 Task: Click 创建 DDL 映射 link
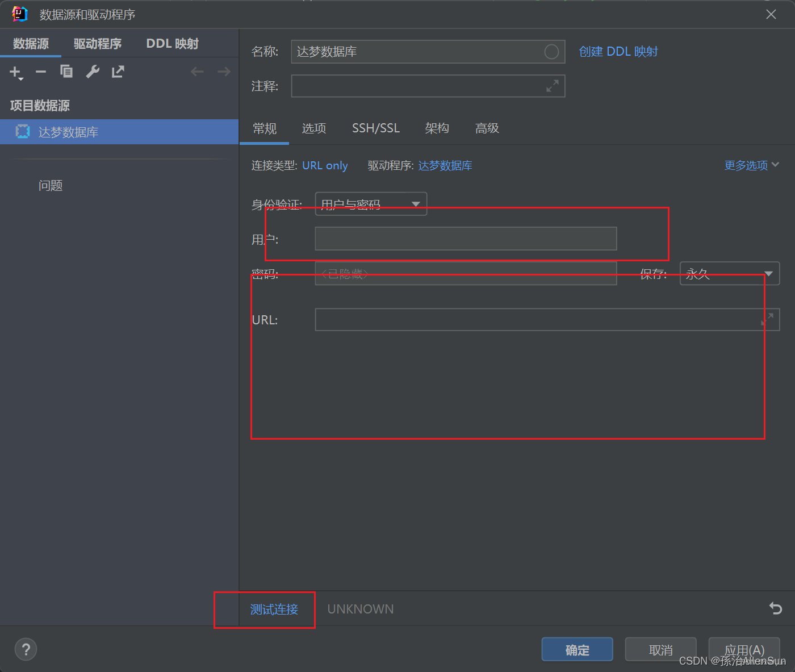[x=618, y=52]
